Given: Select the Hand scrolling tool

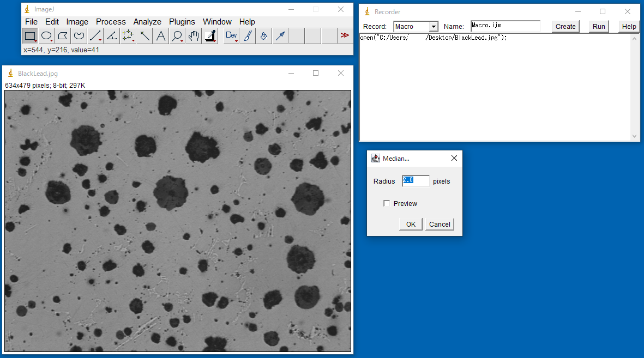Looking at the screenshot, I should point(194,36).
